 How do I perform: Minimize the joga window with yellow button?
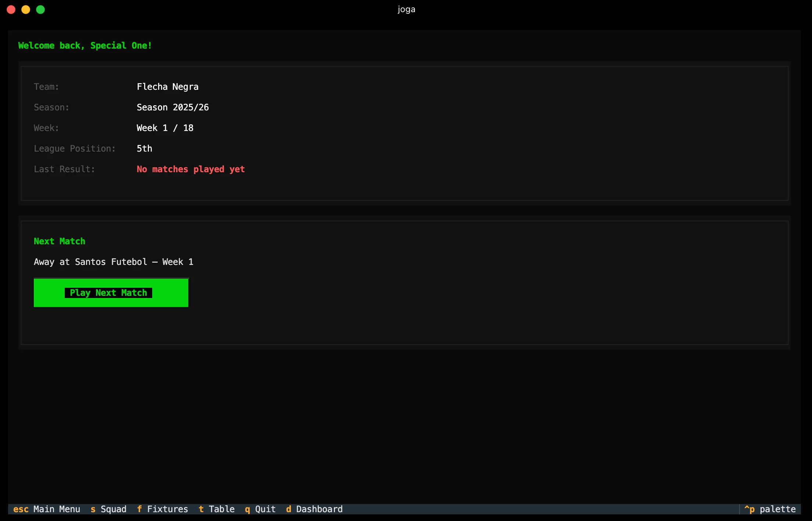coord(26,10)
